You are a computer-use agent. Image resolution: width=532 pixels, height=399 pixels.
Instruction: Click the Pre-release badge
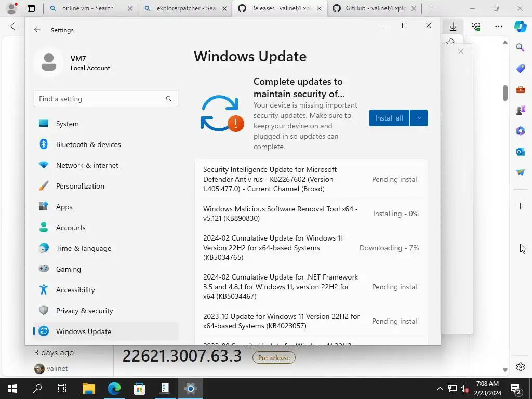pos(274,357)
